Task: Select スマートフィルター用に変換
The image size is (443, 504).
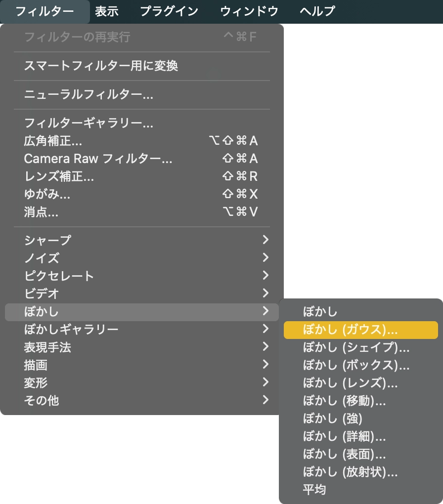Action: (101, 66)
